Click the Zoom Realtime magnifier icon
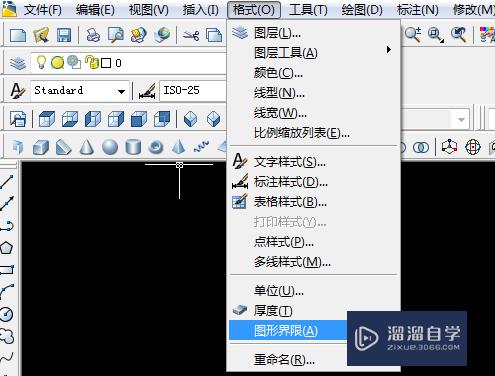The image size is (495, 376). tap(413, 34)
